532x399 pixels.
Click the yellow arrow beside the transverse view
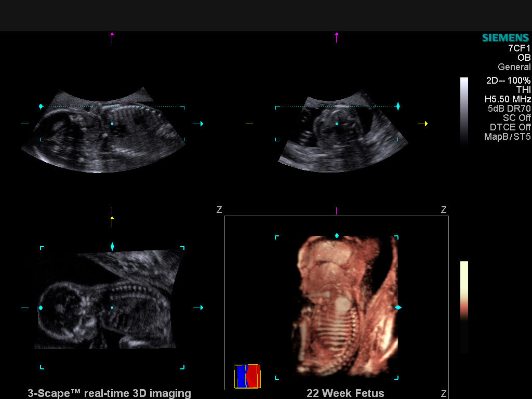pos(423,124)
